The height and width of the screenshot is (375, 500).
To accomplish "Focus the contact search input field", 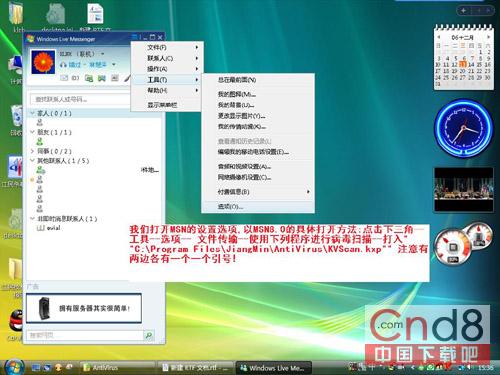I will point(80,99).
